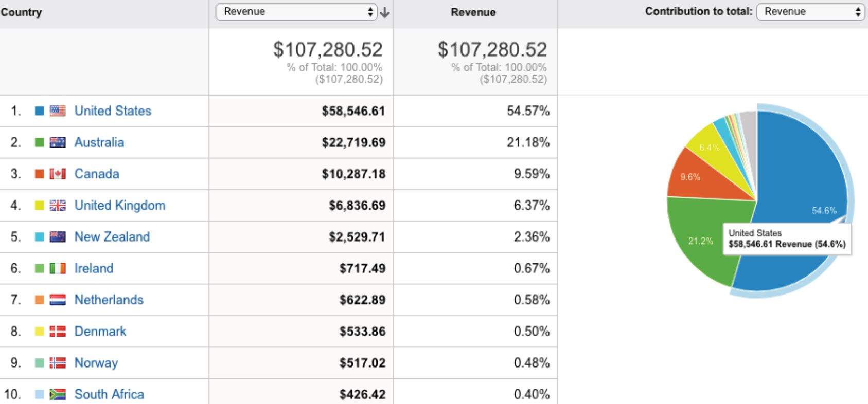
Task: Click the yellow swatch beside United Kingdom
Action: point(39,205)
